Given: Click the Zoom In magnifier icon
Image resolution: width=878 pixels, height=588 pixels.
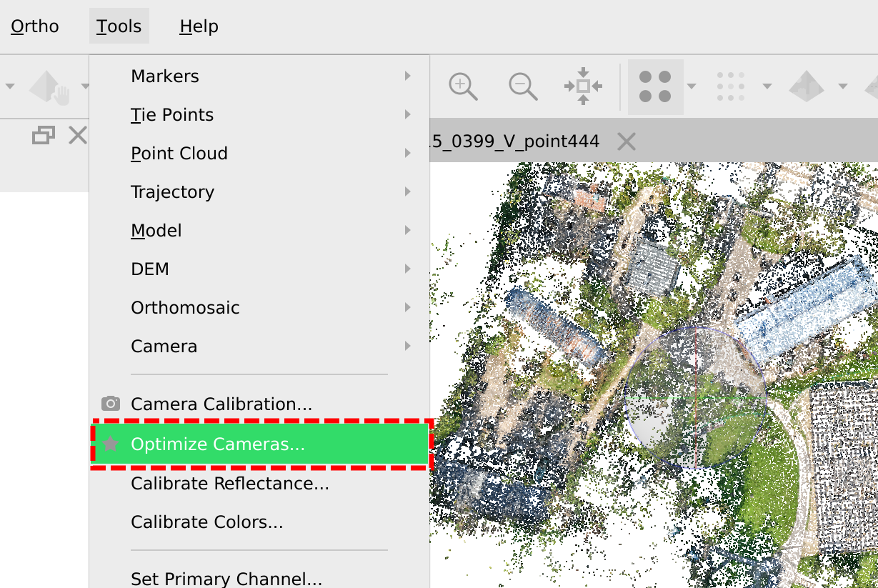Looking at the screenshot, I should (x=463, y=86).
